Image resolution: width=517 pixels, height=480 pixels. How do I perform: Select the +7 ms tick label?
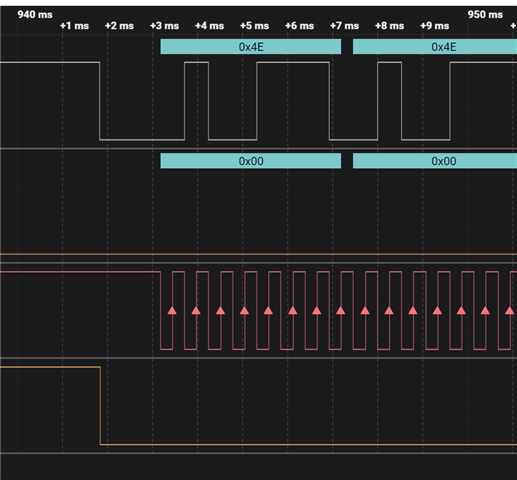tap(344, 26)
